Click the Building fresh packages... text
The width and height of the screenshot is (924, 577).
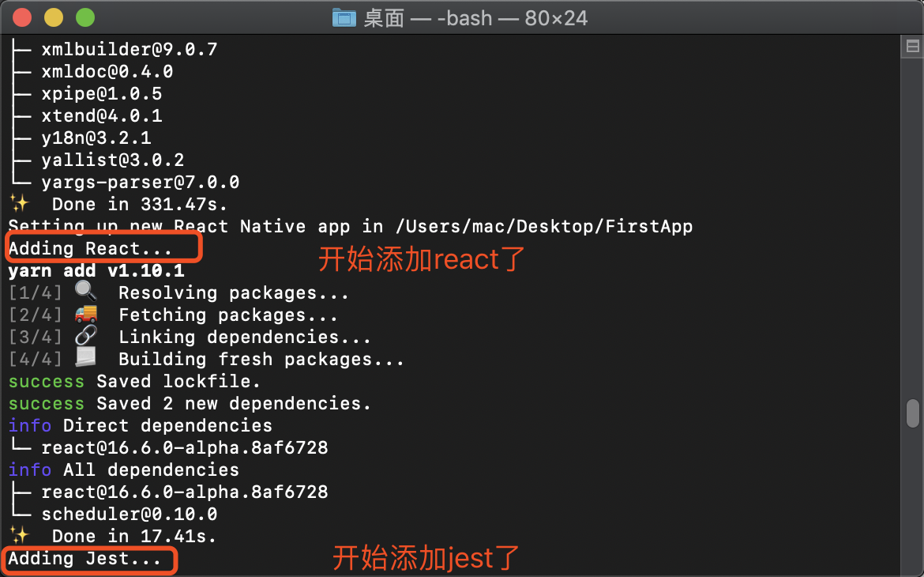coord(261,360)
